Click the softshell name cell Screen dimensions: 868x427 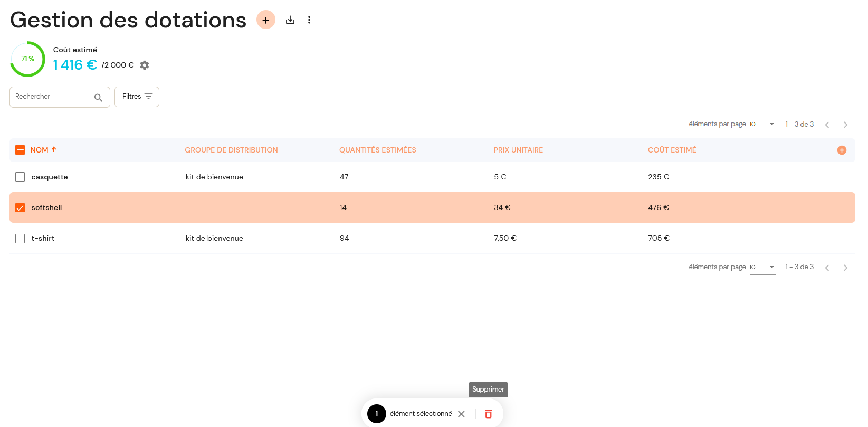(46, 207)
